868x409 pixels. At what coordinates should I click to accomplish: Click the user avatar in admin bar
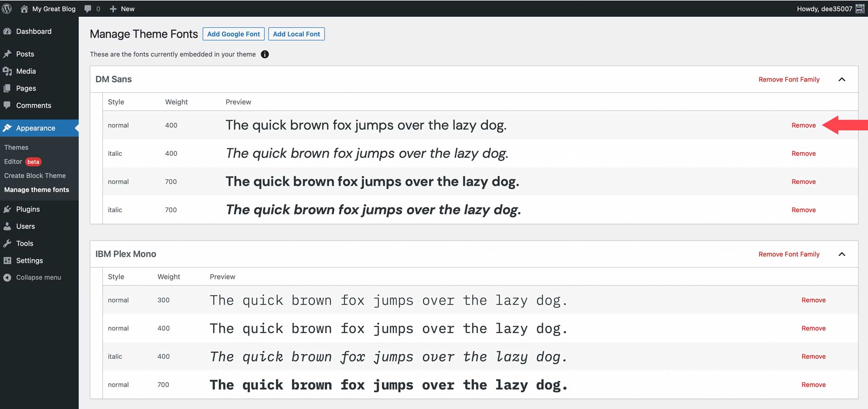coord(860,9)
